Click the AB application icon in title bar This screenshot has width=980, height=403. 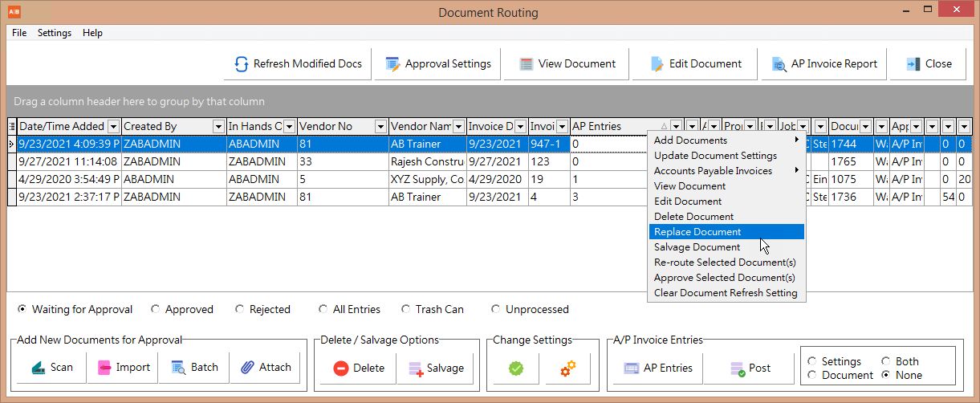point(14,12)
